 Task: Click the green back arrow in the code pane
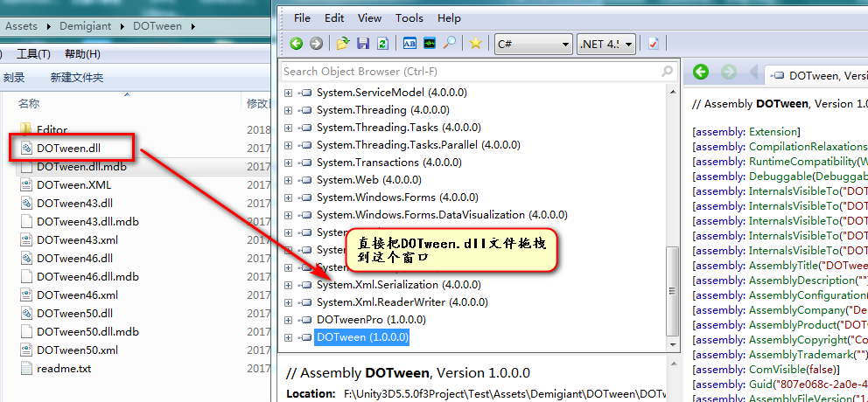click(x=701, y=72)
